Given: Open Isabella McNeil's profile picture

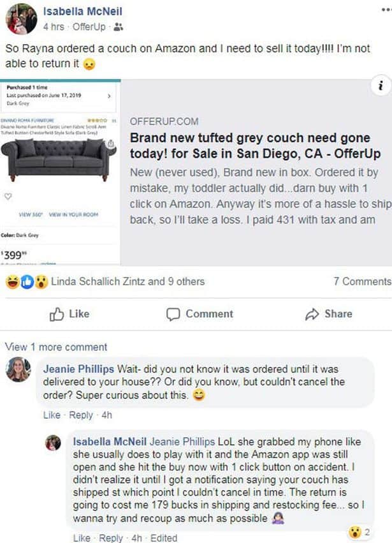Looking at the screenshot, I should (22, 19).
